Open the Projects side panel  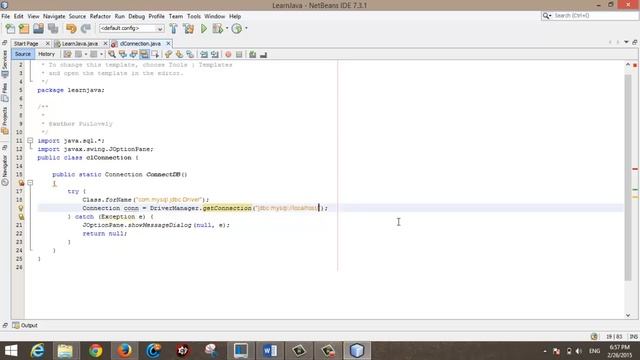(5, 120)
